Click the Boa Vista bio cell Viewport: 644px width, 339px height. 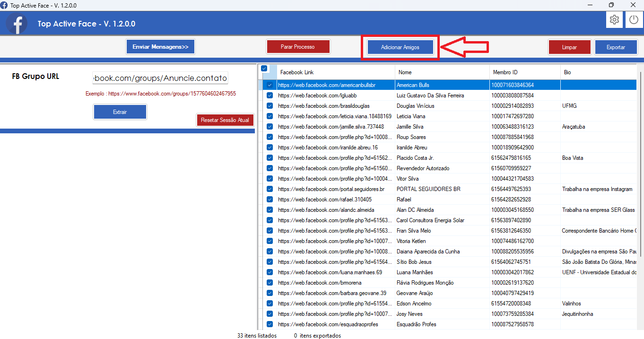point(599,158)
